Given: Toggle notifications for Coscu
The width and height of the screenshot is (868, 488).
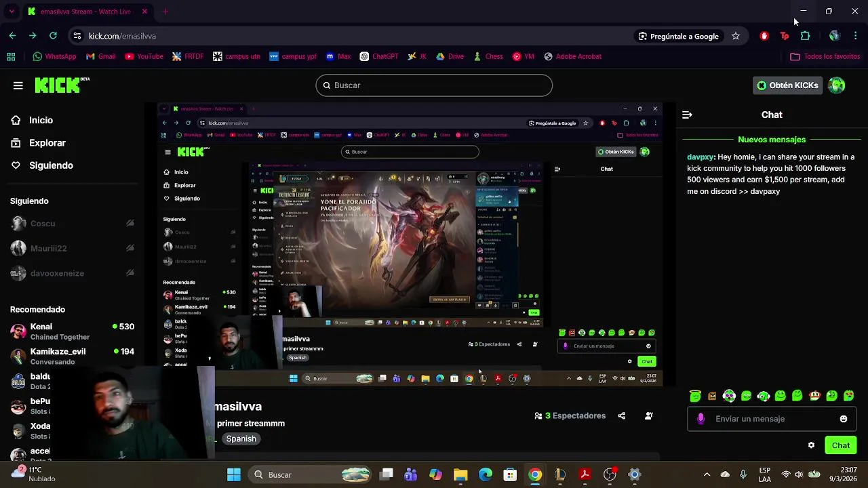Looking at the screenshot, I should point(130,224).
